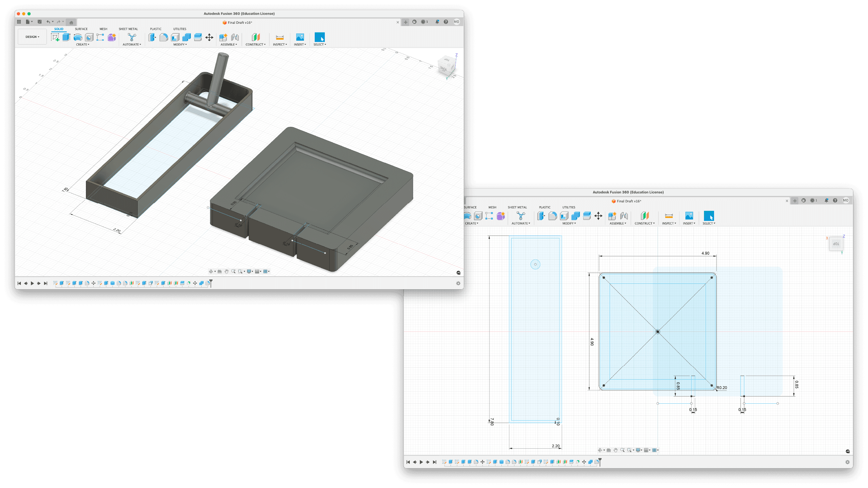Click Revolve tool in left window toolbar

78,37
